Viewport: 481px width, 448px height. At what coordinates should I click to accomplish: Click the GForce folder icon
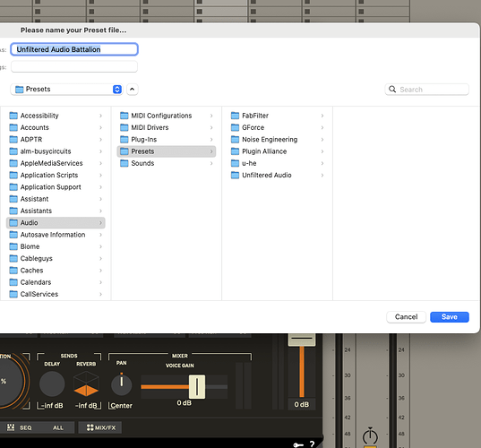235,127
